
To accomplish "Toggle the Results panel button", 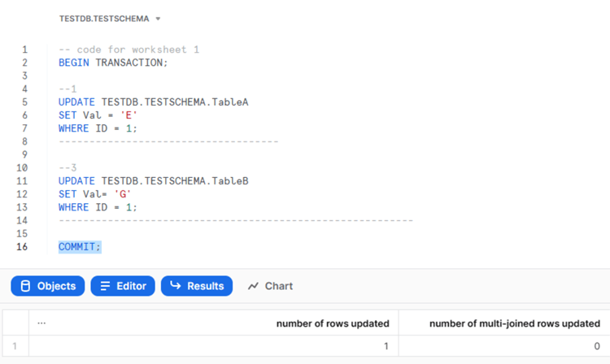I will point(197,286).
